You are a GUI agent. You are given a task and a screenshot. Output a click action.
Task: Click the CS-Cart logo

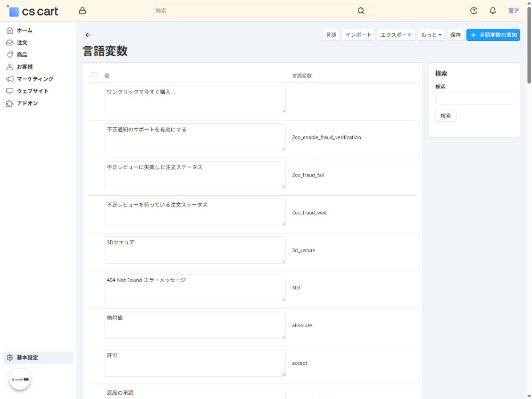(32, 10)
